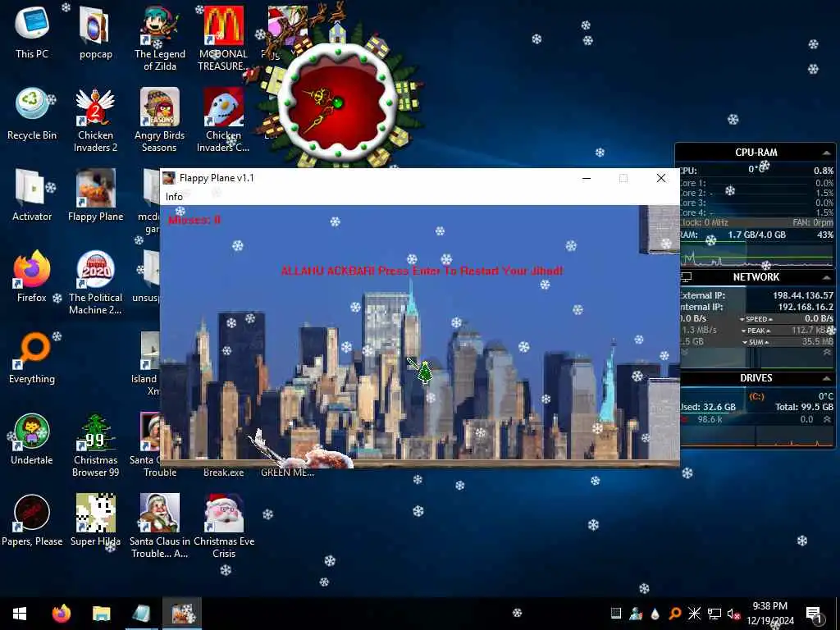Minimize the Flappy Plane window

coord(587,178)
